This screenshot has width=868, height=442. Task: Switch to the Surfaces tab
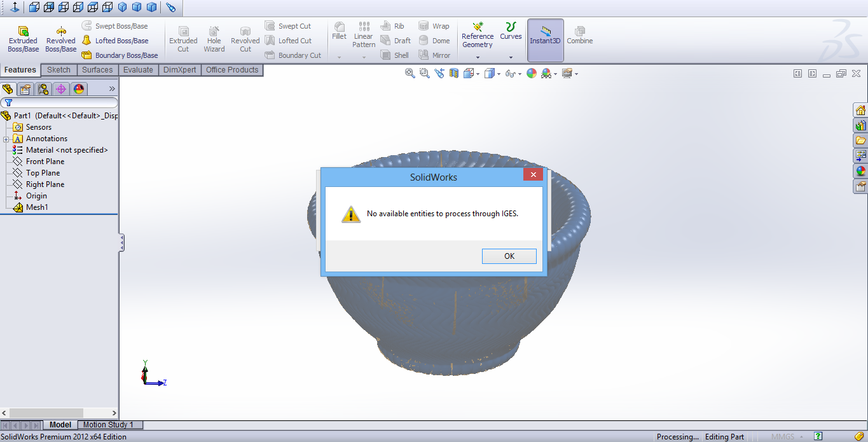pos(97,70)
